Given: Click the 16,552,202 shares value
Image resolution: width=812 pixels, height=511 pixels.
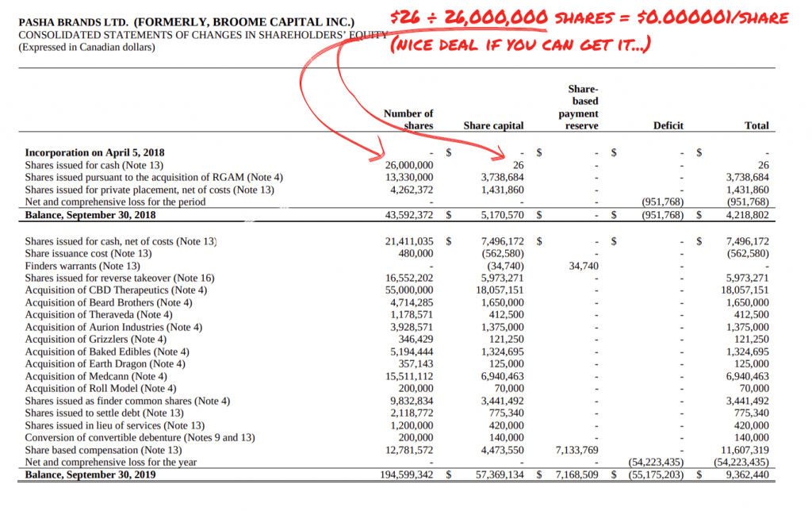Looking at the screenshot, I should [409, 278].
